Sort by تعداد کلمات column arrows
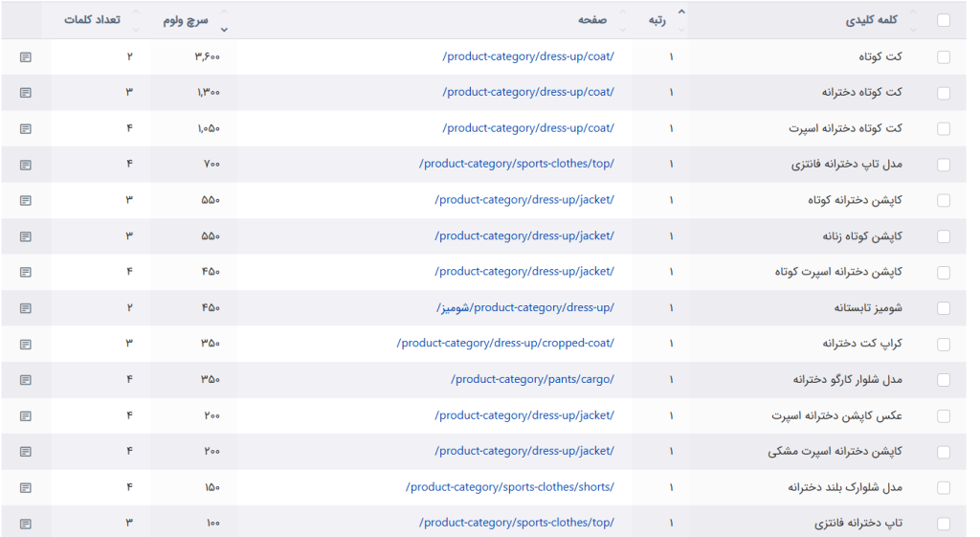980x537 pixels. [135, 20]
